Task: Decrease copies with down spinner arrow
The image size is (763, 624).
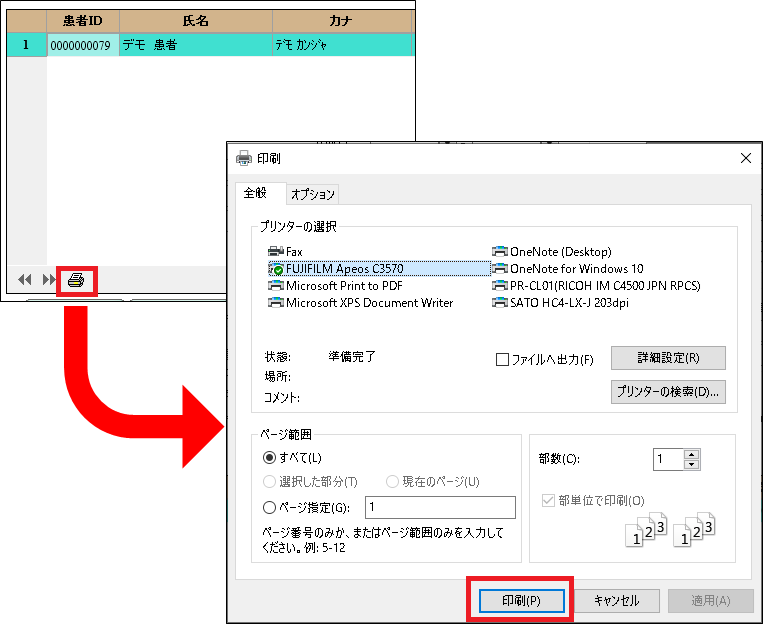Action: pos(691,464)
